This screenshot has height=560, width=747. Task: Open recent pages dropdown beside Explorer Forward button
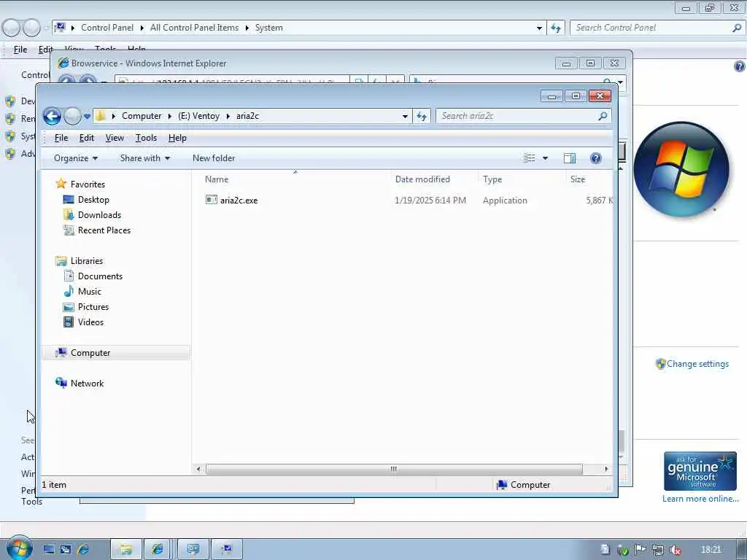pyautogui.click(x=87, y=116)
